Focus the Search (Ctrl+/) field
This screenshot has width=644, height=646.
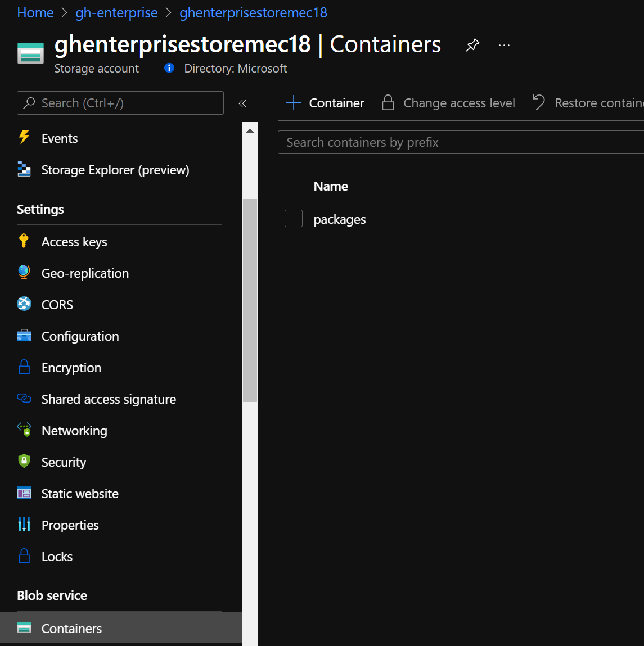tap(120, 103)
